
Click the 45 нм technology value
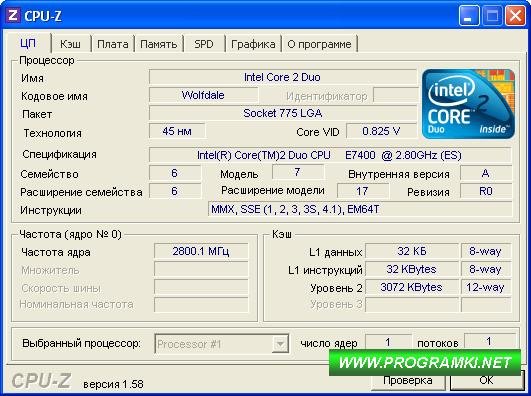(x=177, y=131)
